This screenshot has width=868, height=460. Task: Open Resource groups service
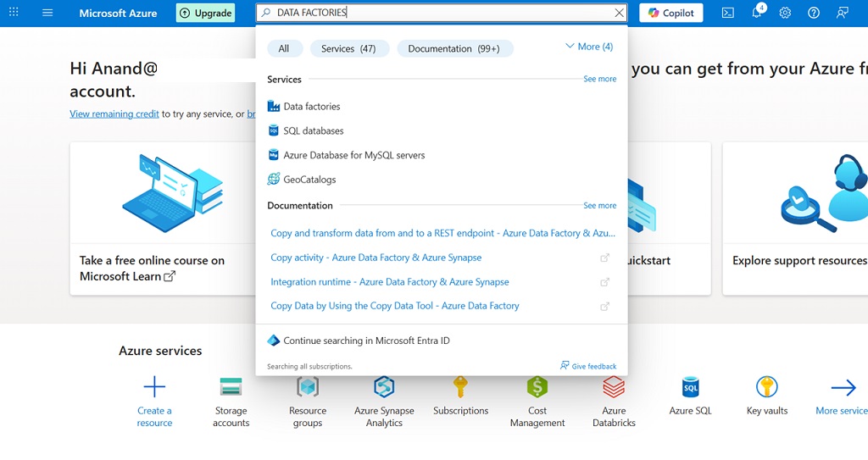(x=308, y=402)
